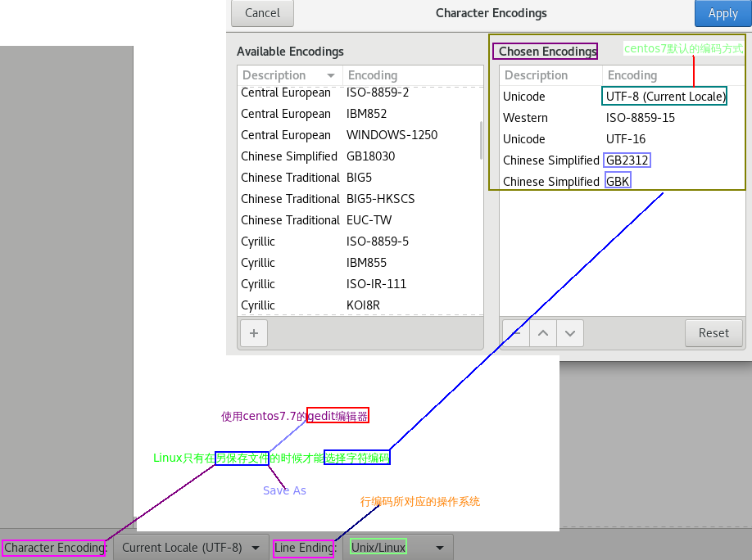Sort Available Encodings by Description column

point(290,75)
